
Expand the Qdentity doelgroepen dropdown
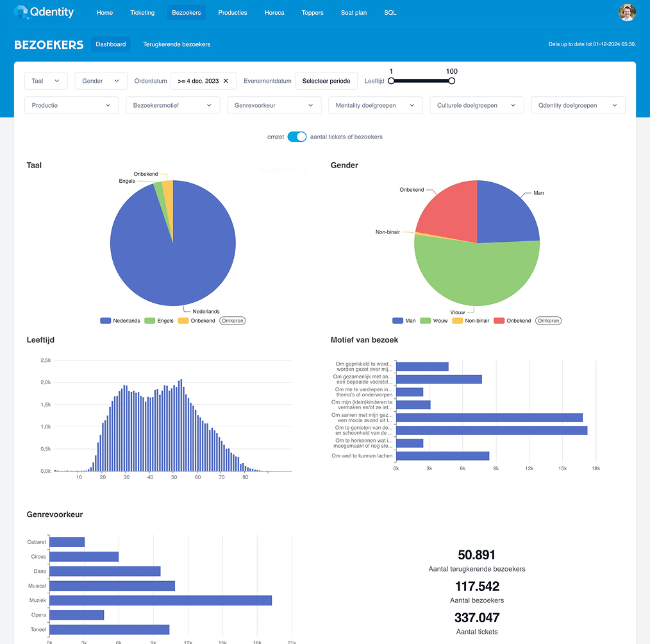578,105
